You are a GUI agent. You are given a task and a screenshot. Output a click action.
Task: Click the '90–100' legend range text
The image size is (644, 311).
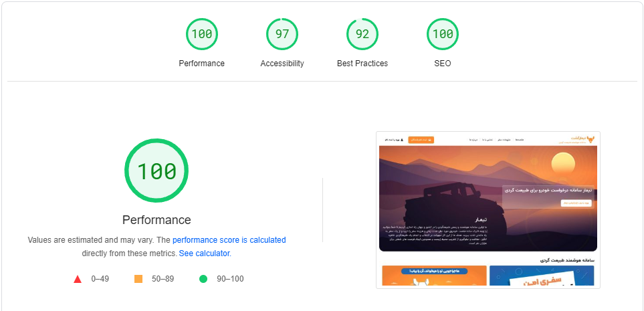pyautogui.click(x=229, y=279)
